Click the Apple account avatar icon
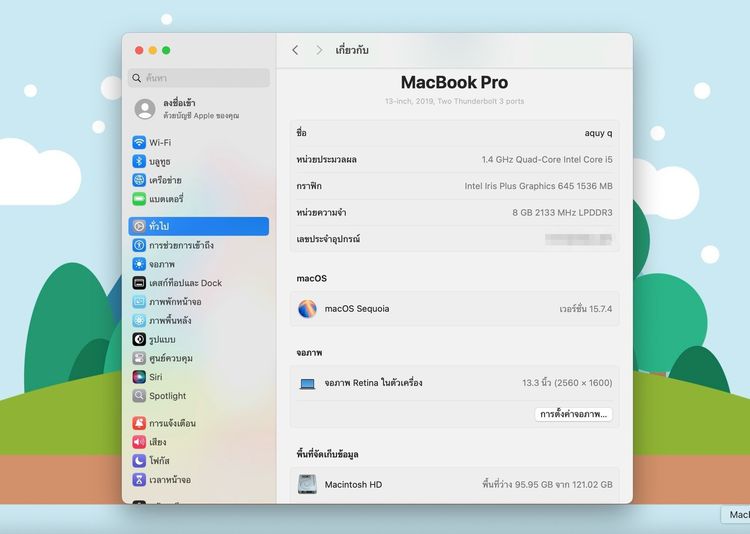Screen dimensions: 750x534 tap(144, 109)
